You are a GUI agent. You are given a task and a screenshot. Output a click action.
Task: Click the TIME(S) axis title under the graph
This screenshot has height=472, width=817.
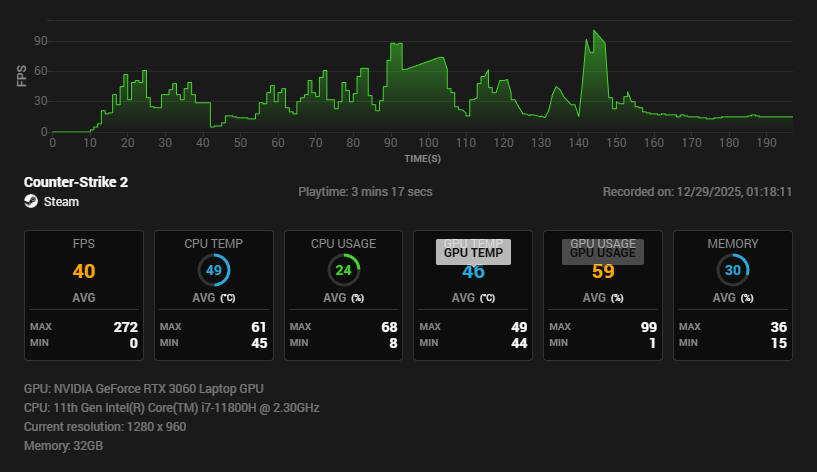pos(423,158)
